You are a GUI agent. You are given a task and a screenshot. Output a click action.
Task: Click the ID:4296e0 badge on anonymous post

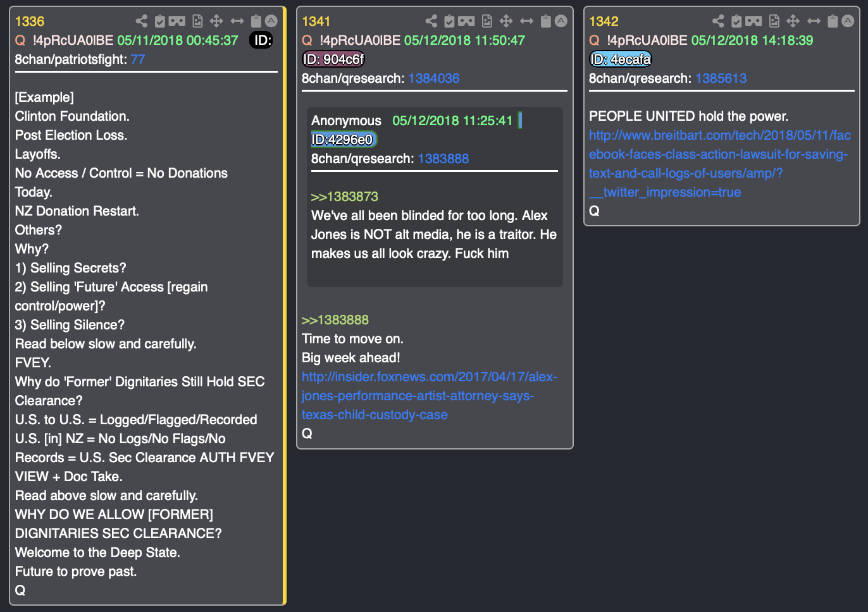point(344,140)
